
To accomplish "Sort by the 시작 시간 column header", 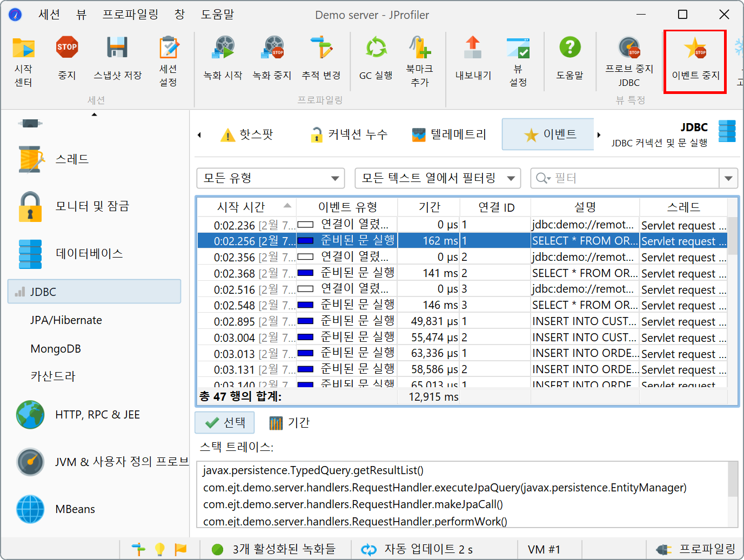I will (247, 207).
